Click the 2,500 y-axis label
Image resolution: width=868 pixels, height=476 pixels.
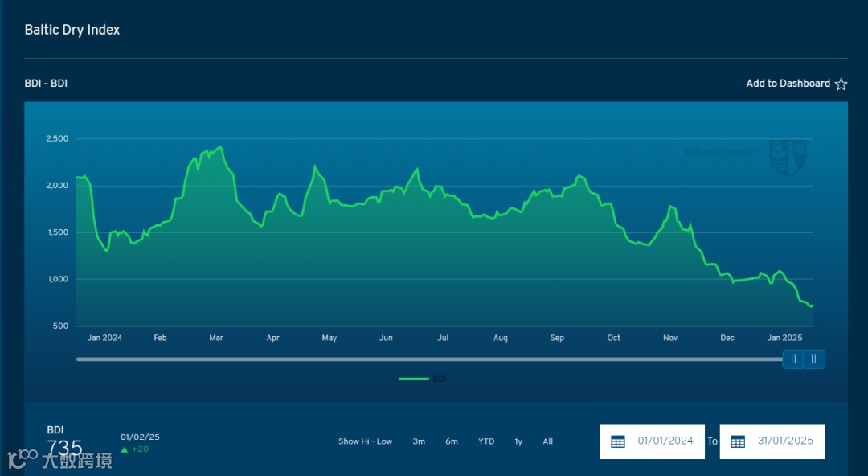pyautogui.click(x=57, y=138)
